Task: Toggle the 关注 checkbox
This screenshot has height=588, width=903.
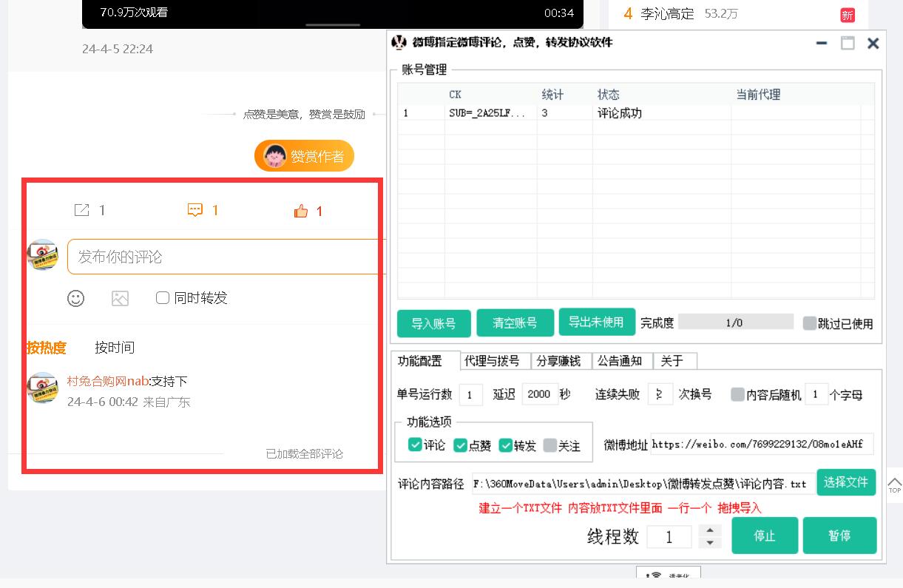Action: 549,445
